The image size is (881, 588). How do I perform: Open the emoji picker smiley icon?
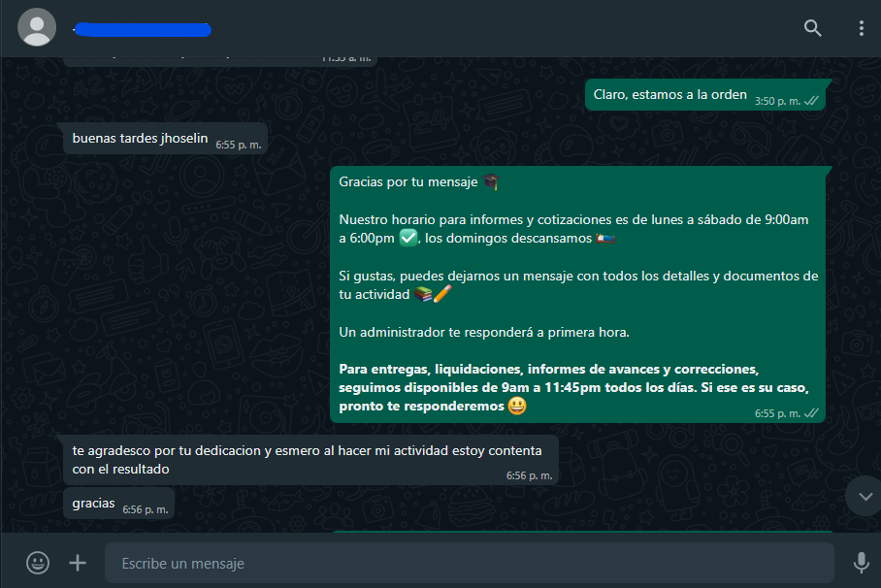click(38, 563)
